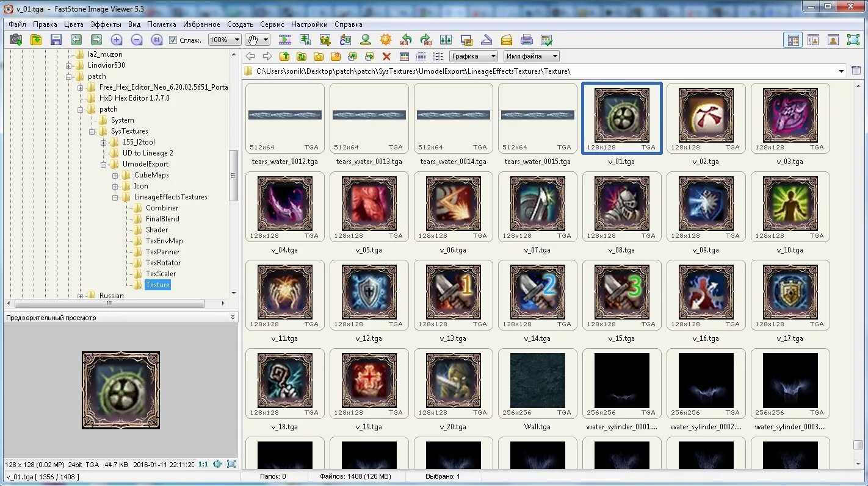Click the recycle bin icon beside path bar
This screenshot has width=868, height=486.
(856, 71)
